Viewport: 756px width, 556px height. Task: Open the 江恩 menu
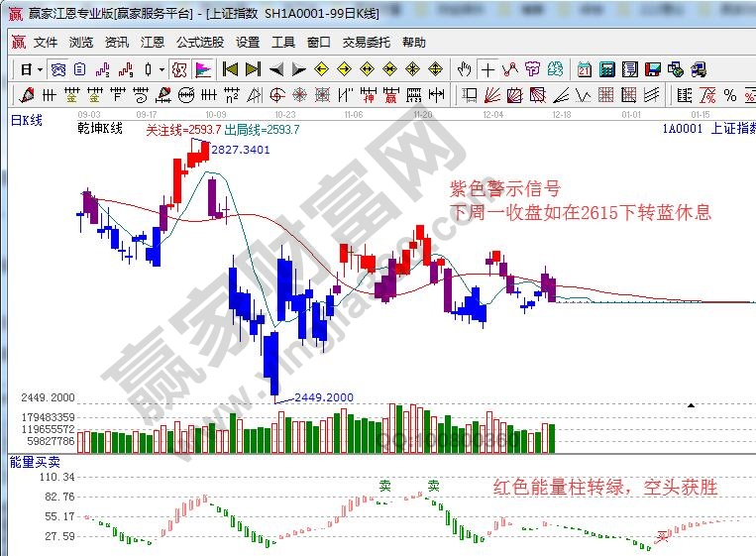(153, 43)
